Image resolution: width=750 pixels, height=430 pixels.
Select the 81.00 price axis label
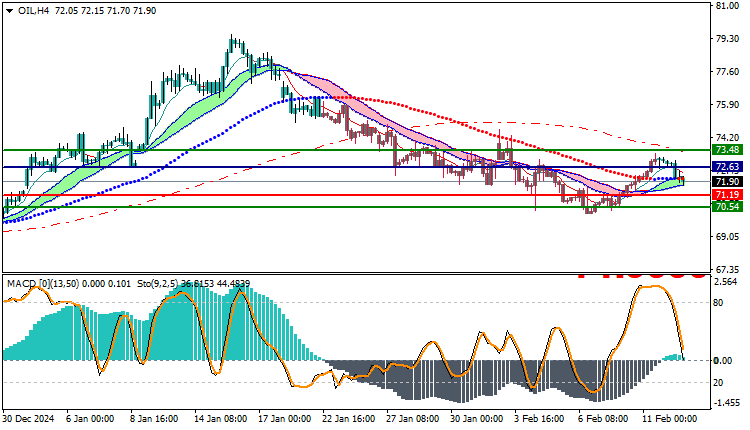click(727, 6)
